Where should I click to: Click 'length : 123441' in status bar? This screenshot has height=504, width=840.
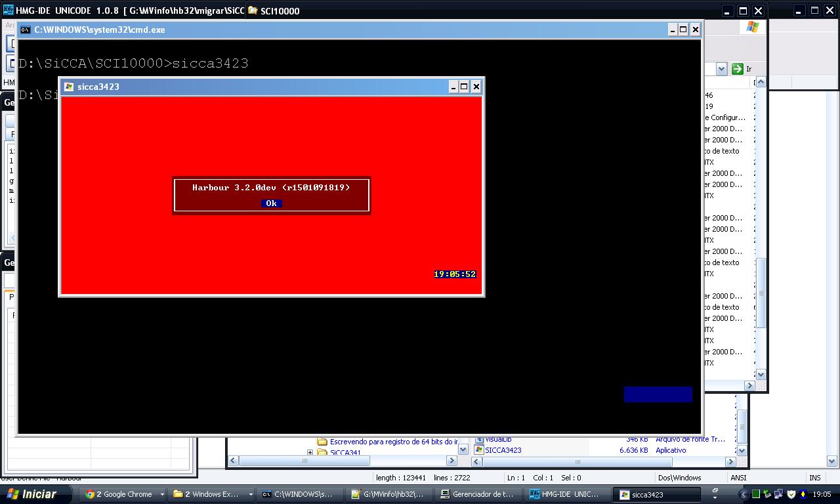coord(401,478)
